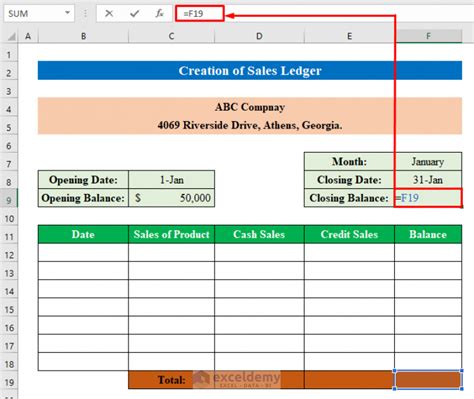Click the 'Balance' table header
The image size is (474, 399).
click(428, 234)
